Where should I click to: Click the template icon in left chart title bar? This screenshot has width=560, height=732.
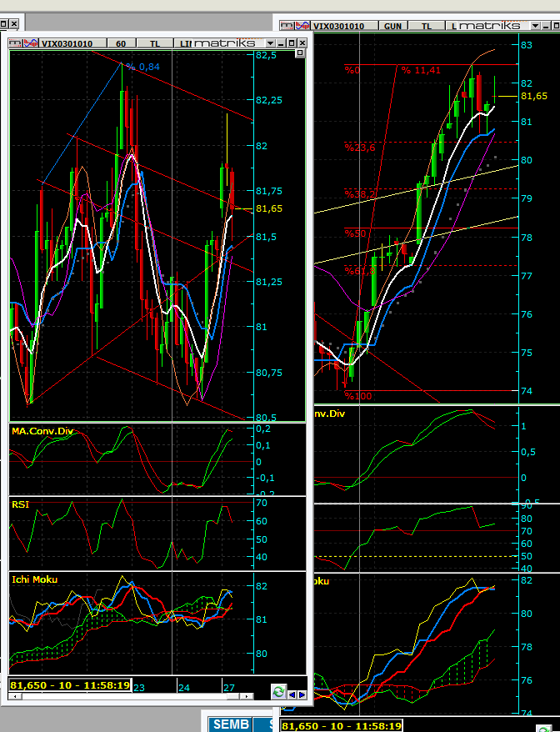click(14, 43)
